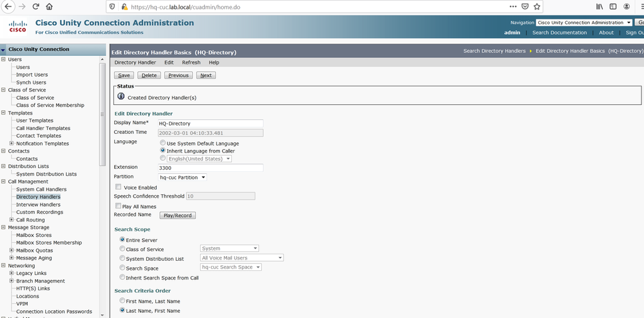
Task: Open the Edit menu
Action: click(169, 62)
